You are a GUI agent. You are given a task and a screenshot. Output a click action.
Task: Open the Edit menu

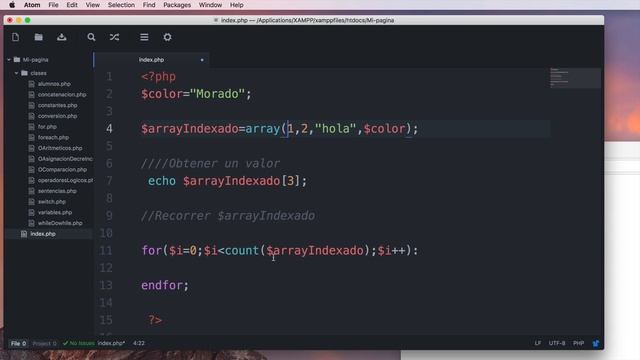pyautogui.click(x=72, y=5)
